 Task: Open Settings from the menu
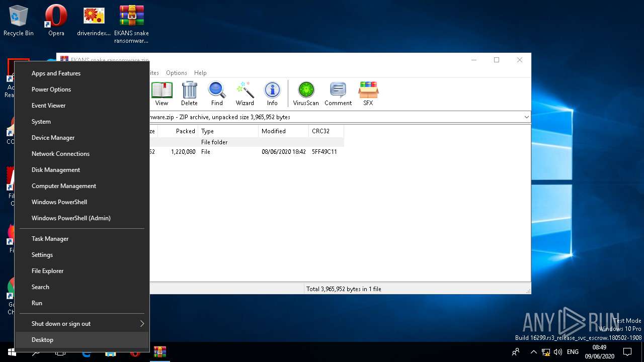[82, 255]
